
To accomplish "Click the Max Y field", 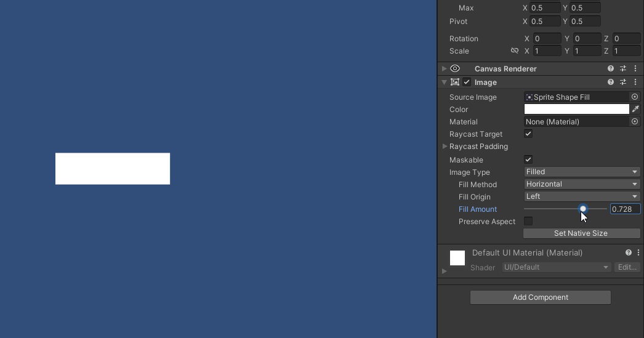I will point(586,8).
